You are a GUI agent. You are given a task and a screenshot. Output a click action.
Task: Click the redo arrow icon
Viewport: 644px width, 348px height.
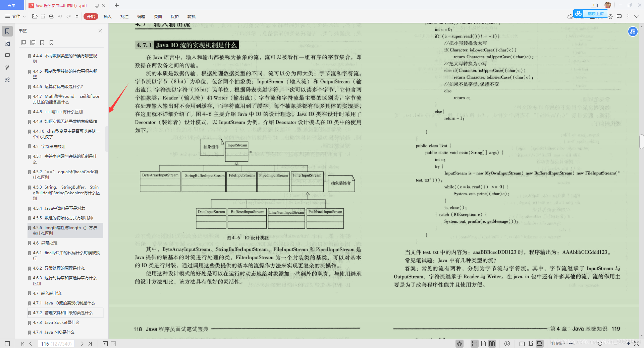click(x=68, y=16)
